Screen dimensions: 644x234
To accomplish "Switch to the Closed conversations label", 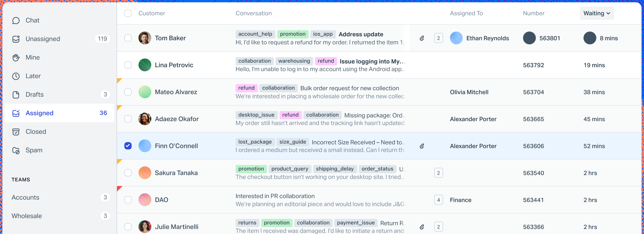I will 36,132.
